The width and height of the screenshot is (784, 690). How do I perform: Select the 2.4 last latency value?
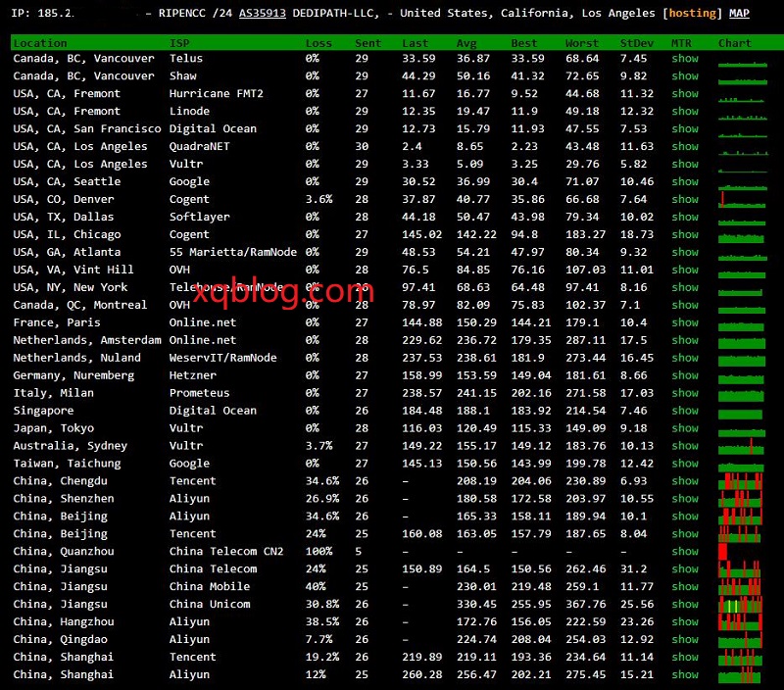click(412, 146)
